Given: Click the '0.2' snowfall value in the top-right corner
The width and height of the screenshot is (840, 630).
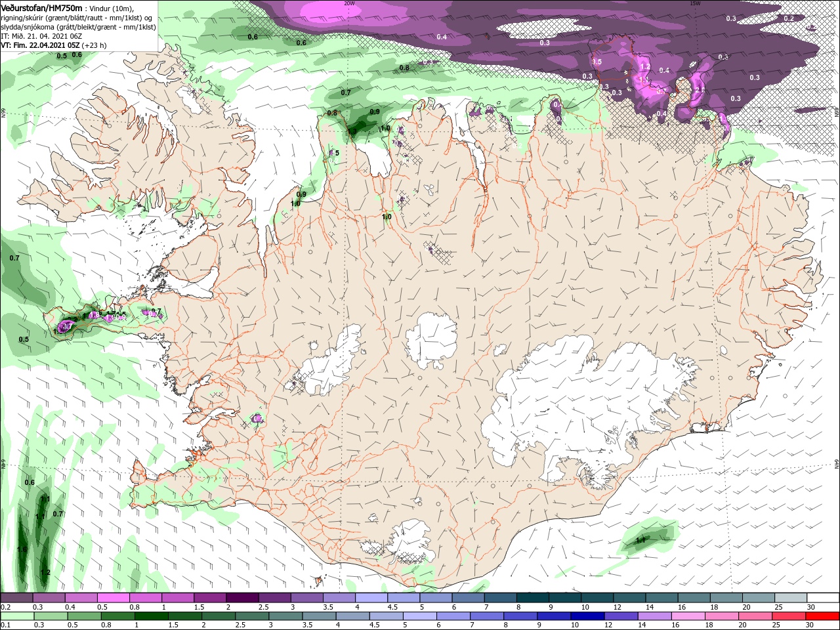Looking at the screenshot, I should coord(789,18).
